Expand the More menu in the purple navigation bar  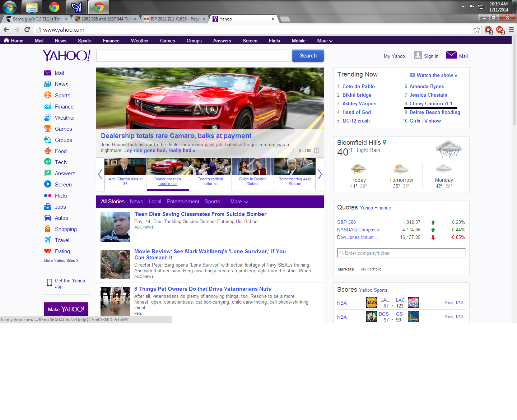(x=325, y=41)
